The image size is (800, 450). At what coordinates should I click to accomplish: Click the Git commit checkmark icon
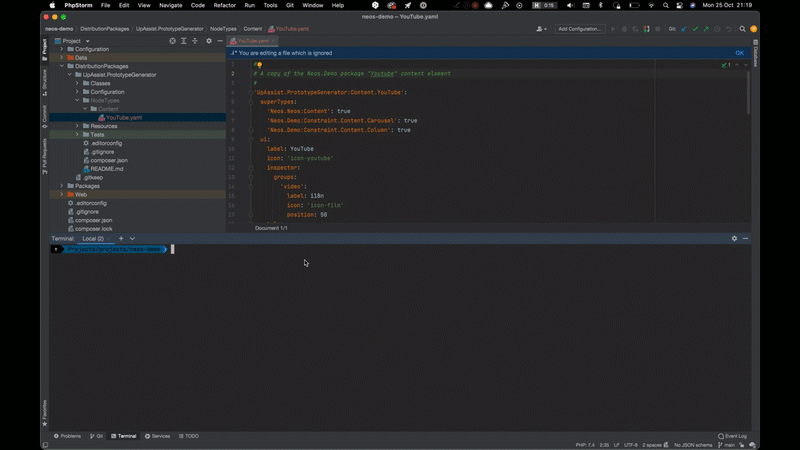pyautogui.click(x=697, y=29)
